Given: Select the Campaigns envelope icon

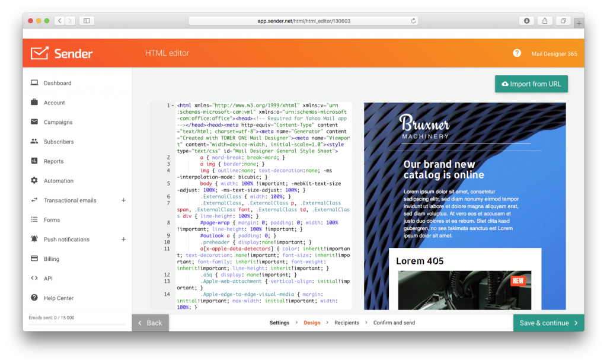Looking at the screenshot, I should pos(34,122).
